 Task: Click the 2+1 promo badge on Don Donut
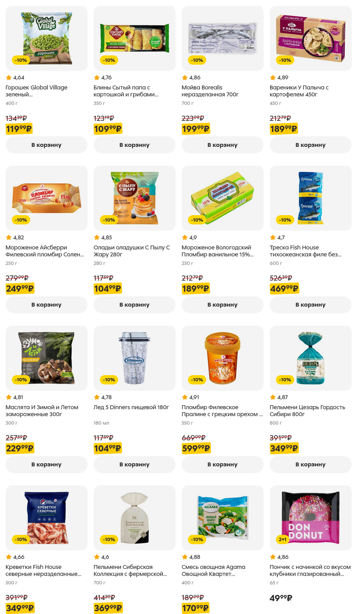pyautogui.click(x=282, y=539)
